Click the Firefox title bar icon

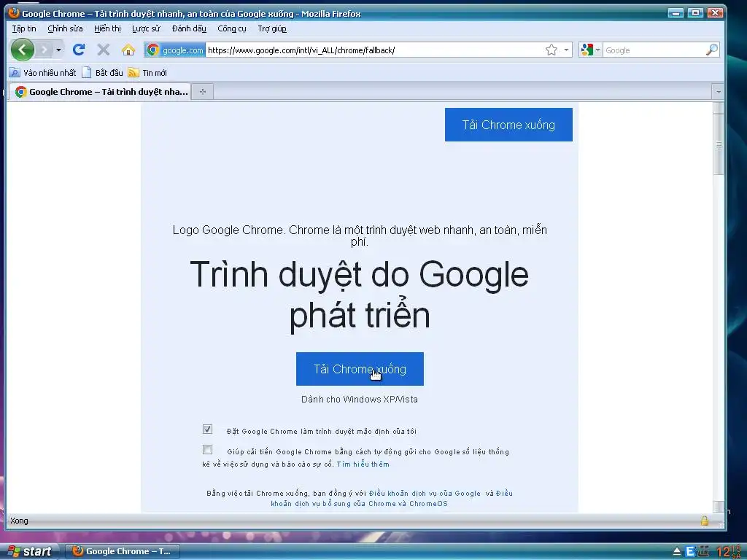coord(14,13)
